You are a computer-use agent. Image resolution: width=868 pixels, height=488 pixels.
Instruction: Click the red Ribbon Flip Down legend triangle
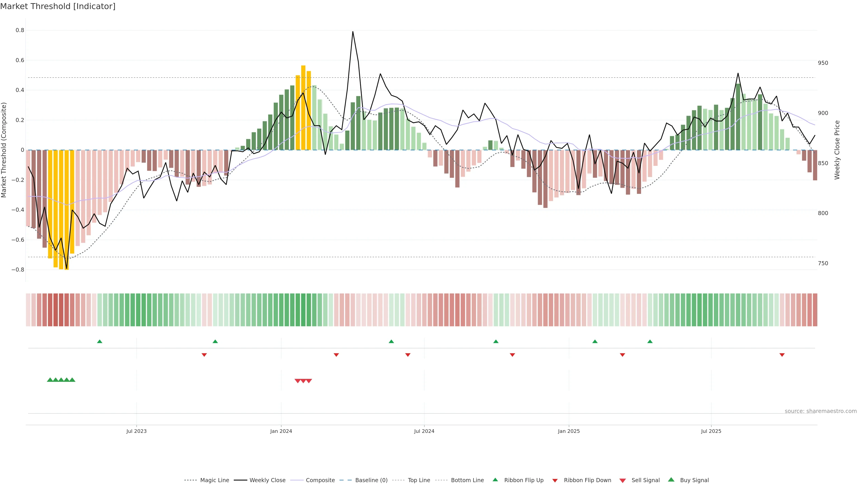click(x=555, y=481)
